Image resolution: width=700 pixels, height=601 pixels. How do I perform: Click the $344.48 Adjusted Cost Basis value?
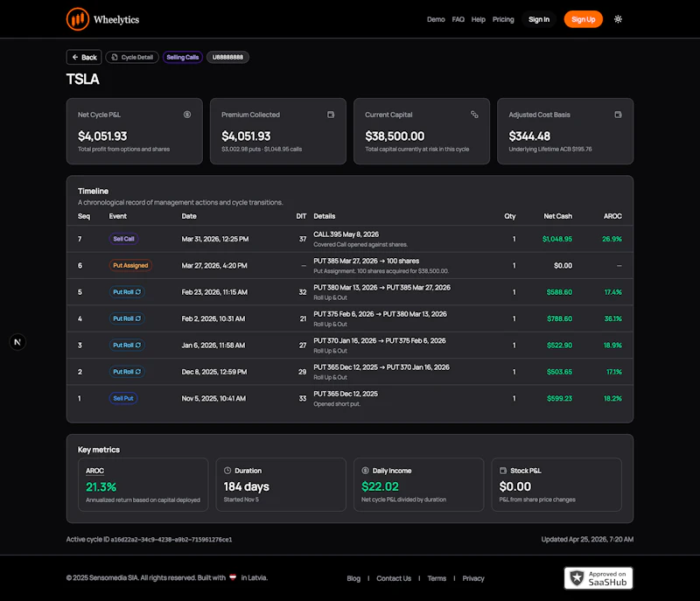click(x=529, y=136)
